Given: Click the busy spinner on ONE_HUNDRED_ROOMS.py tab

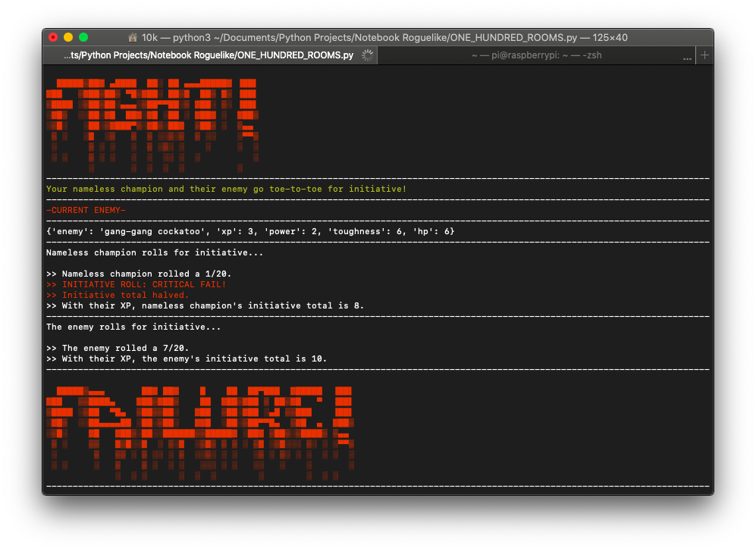Looking at the screenshot, I should click(368, 55).
